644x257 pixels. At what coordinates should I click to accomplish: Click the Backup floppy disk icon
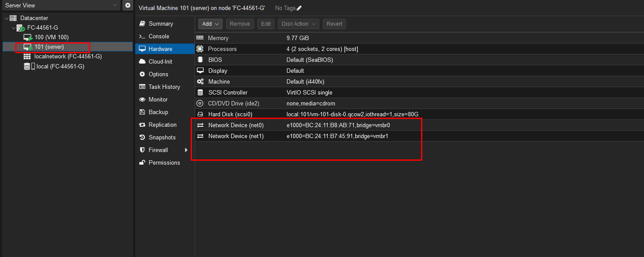pyautogui.click(x=142, y=112)
